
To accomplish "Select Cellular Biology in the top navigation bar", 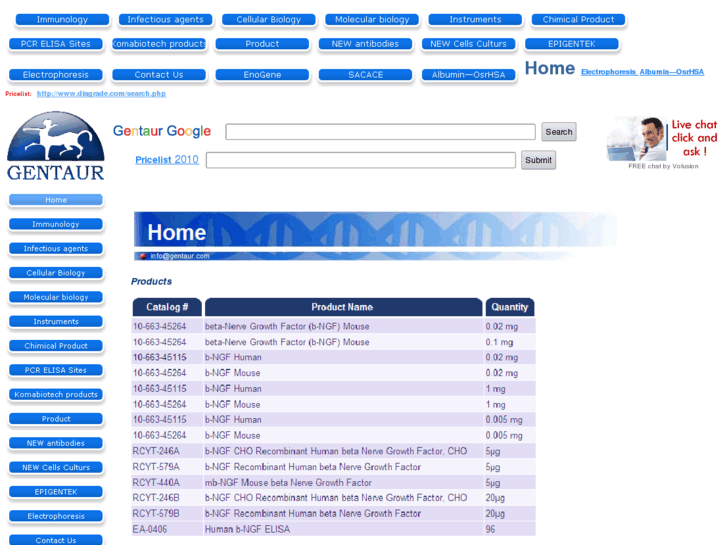I will [x=268, y=19].
